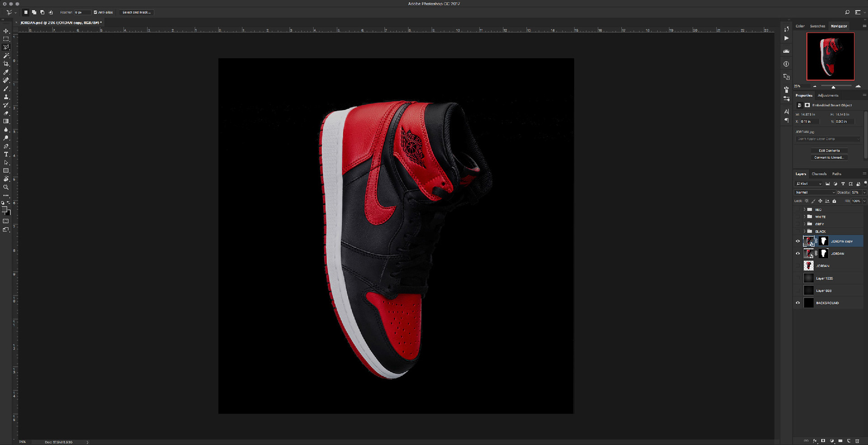Toggle Quick Mask mode
This screenshot has height=445, width=868.
[x=6, y=221]
